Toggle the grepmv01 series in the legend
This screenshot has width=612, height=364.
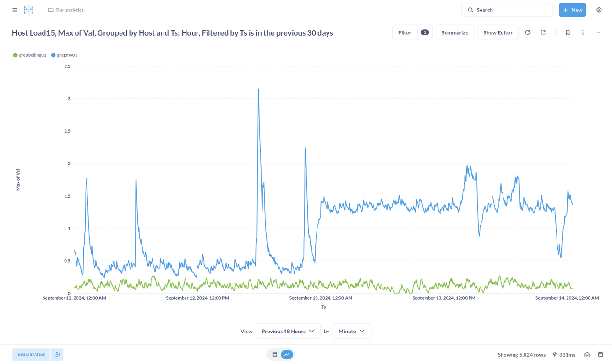click(64, 55)
